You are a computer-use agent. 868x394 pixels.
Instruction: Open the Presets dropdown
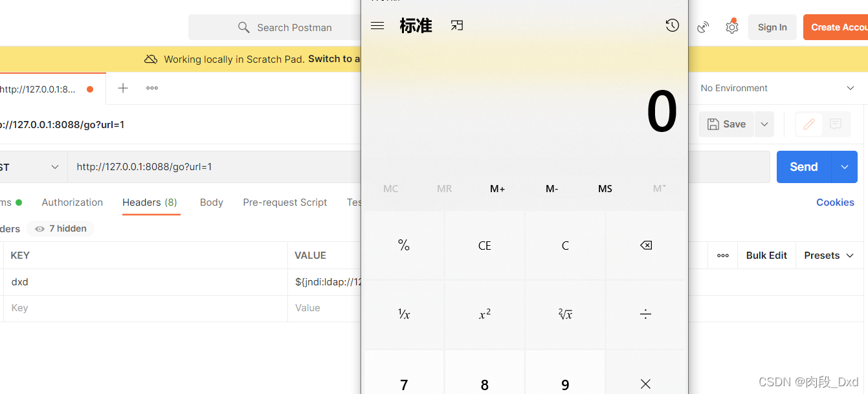pos(829,256)
